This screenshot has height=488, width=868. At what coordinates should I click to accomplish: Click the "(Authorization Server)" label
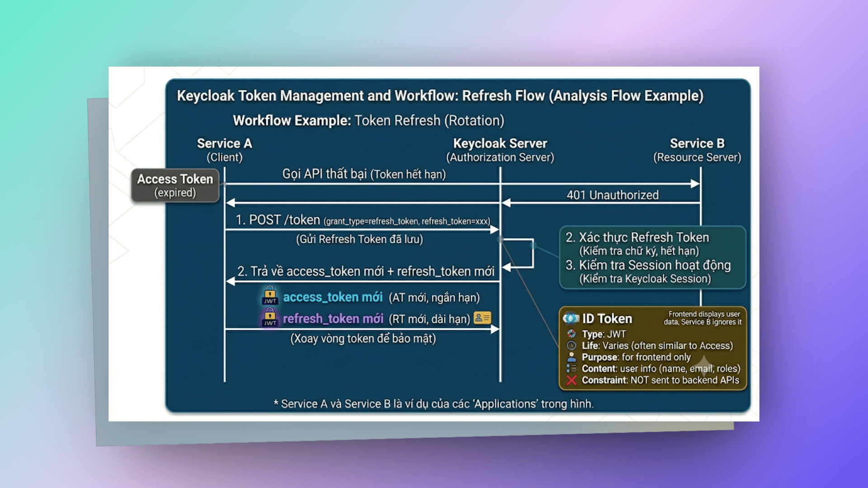click(x=500, y=157)
